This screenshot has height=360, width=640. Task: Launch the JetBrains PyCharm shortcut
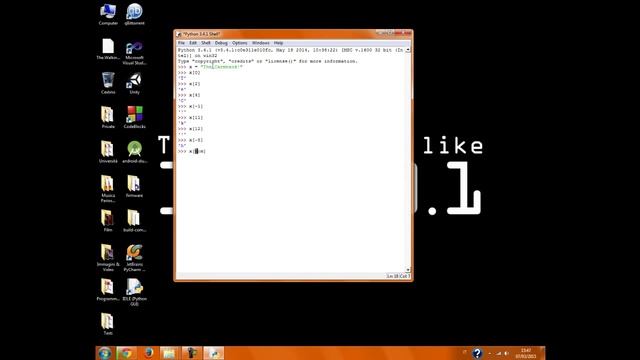(x=134, y=258)
